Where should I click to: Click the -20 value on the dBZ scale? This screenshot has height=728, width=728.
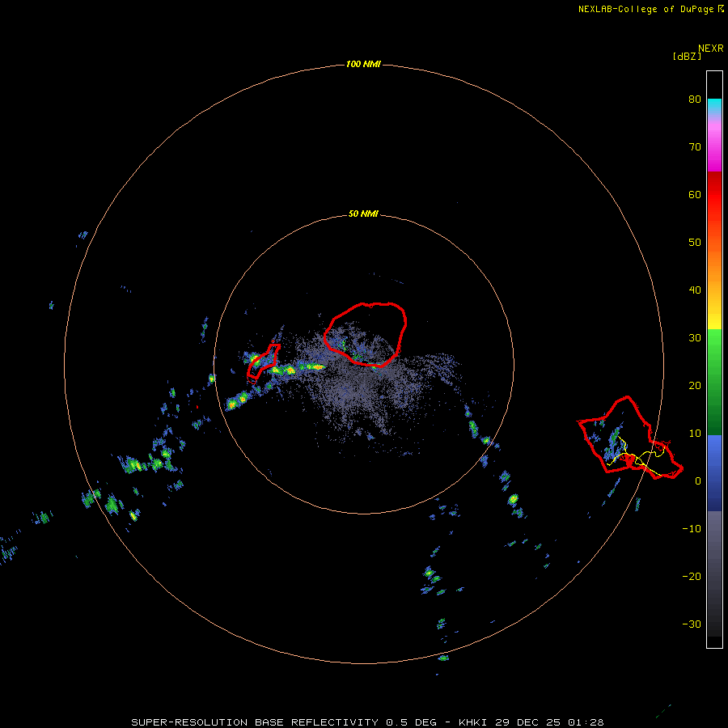(692, 577)
